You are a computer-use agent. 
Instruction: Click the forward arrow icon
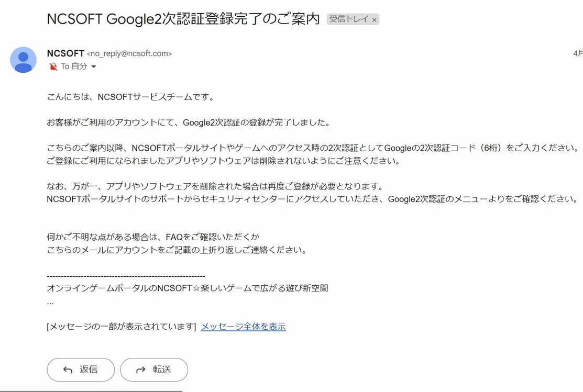pyautogui.click(x=140, y=369)
